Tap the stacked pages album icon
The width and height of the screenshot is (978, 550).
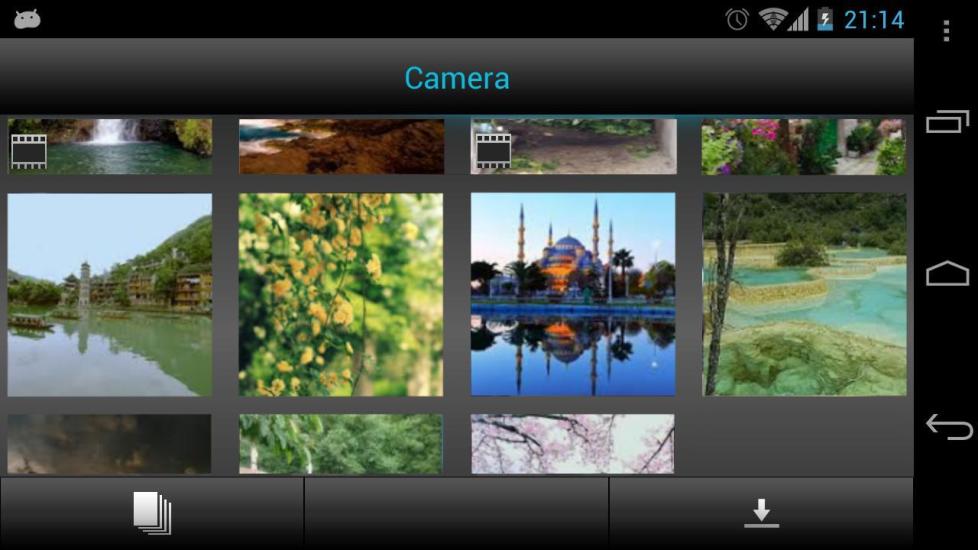tap(152, 513)
